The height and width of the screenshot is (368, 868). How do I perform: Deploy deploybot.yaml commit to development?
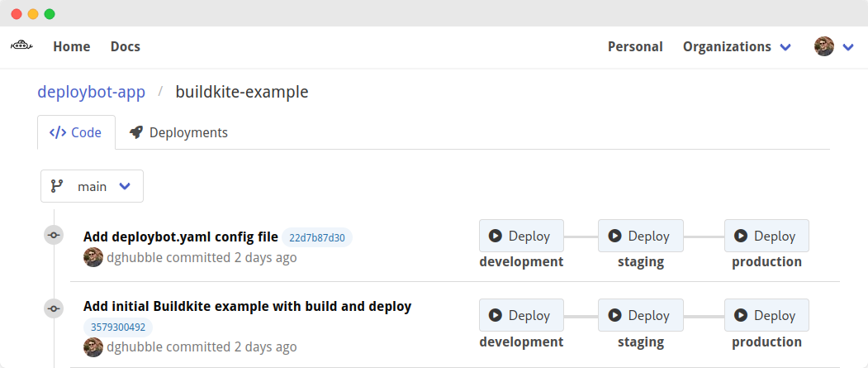click(x=521, y=236)
